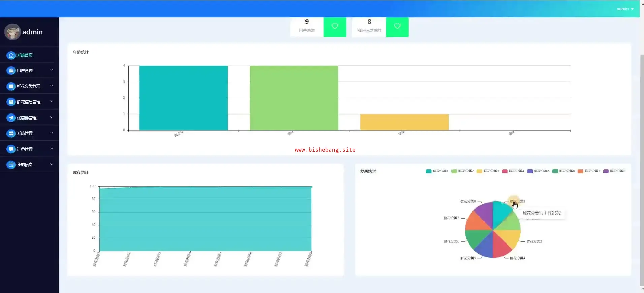
Task: Click the green heart icon next to 用户总数
Action: [x=335, y=26]
